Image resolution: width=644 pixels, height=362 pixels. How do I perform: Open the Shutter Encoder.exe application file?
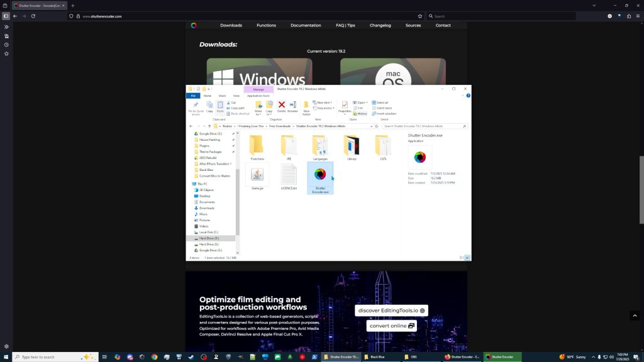click(320, 178)
